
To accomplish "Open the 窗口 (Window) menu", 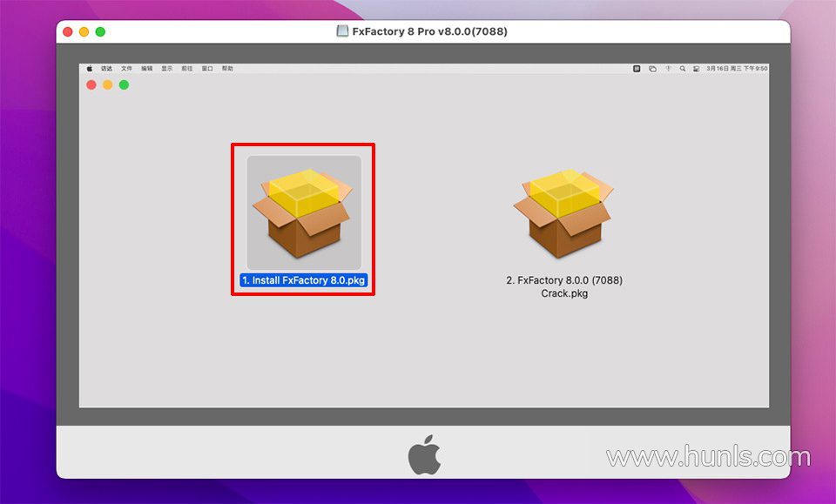I will click(207, 69).
